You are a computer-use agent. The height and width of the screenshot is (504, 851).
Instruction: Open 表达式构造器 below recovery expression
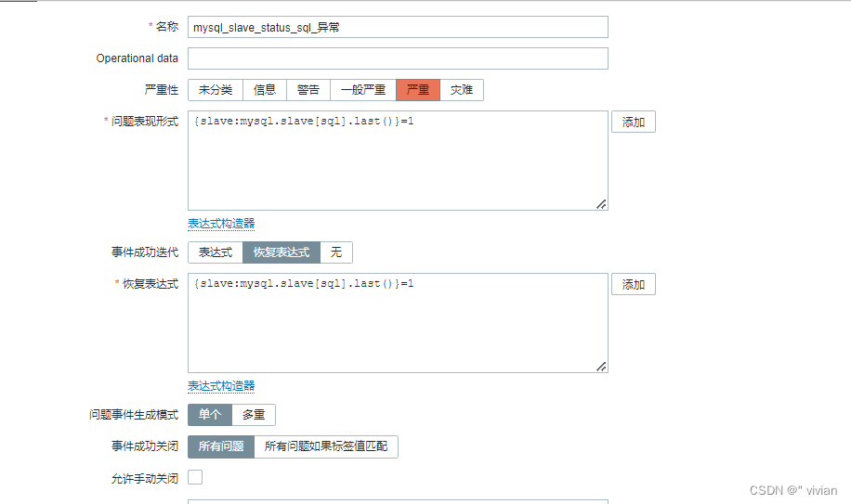(221, 386)
